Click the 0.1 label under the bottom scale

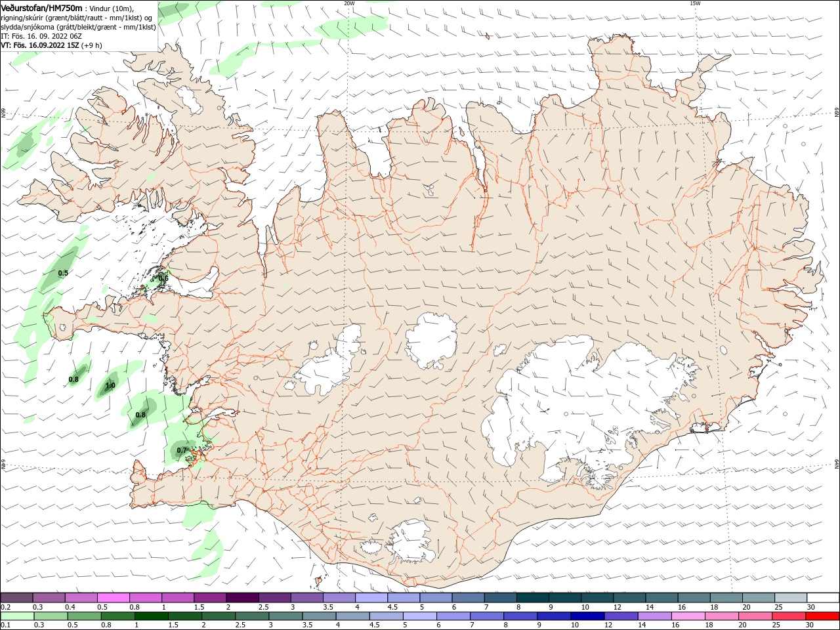coord(5,625)
